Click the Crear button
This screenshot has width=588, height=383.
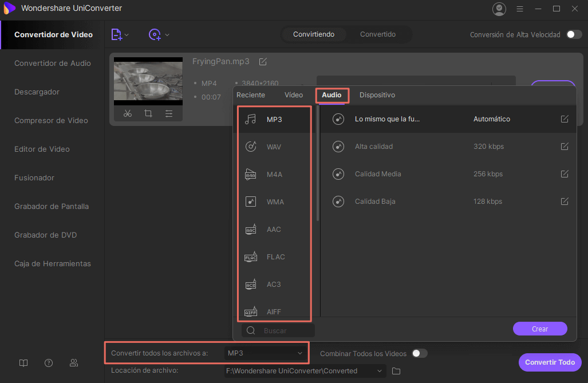tap(540, 329)
